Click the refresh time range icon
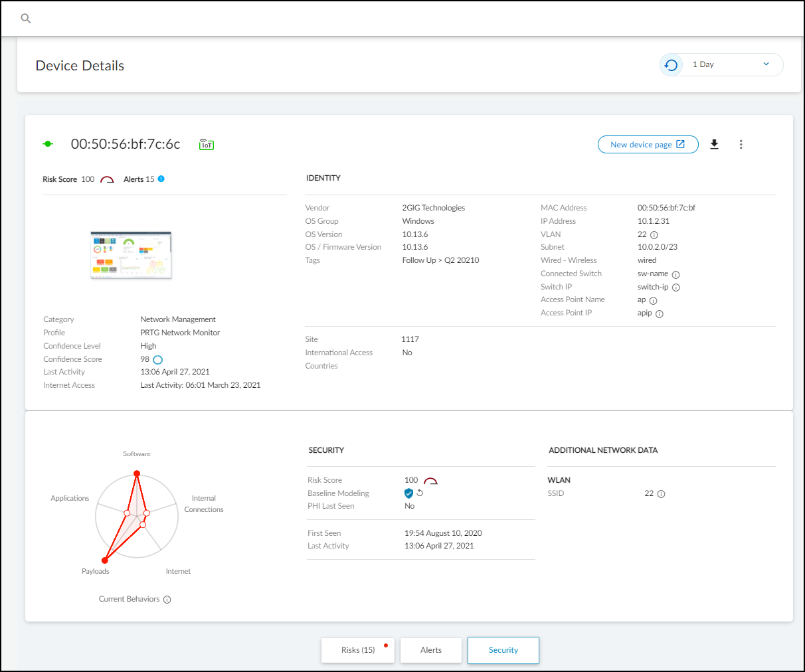This screenshot has height=672, width=805. point(671,65)
